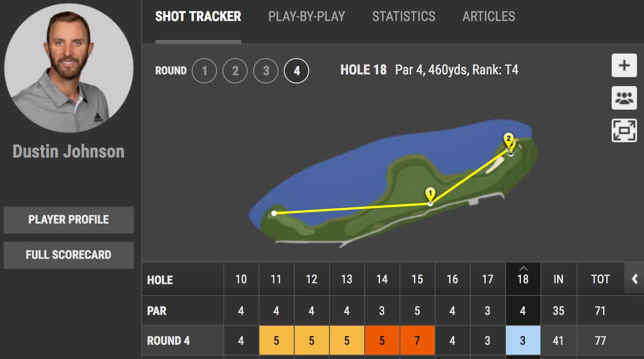The image size is (644, 359).
Task: Click the group players icon
Action: click(x=624, y=98)
